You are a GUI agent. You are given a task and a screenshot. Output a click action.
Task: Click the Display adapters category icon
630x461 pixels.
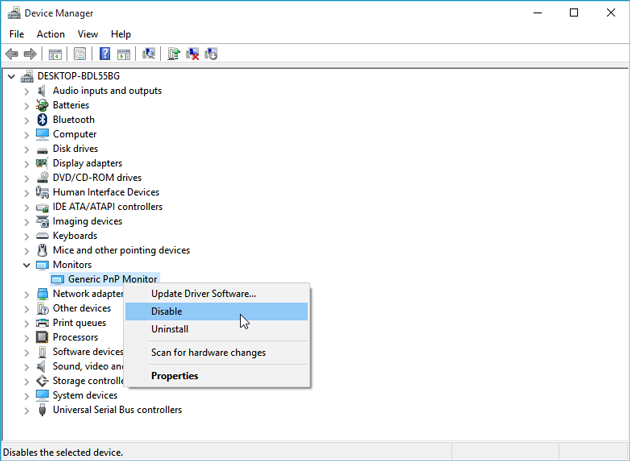42,163
